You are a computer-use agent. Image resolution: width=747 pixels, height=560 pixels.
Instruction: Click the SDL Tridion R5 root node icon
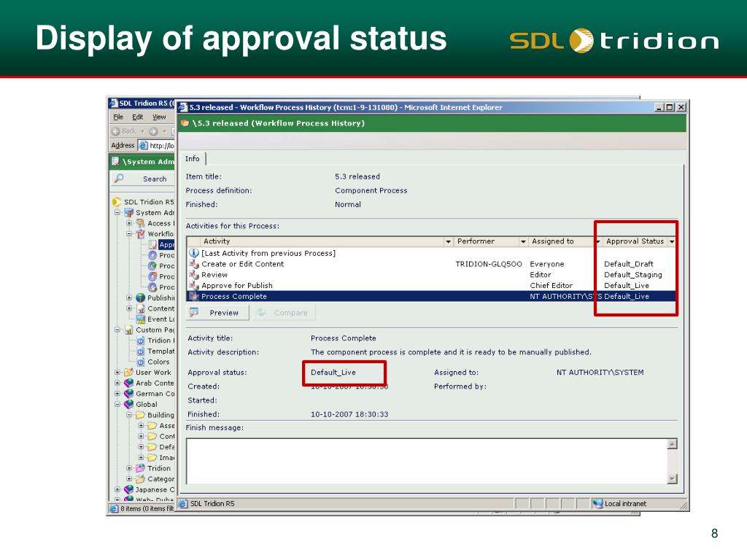pos(117,202)
